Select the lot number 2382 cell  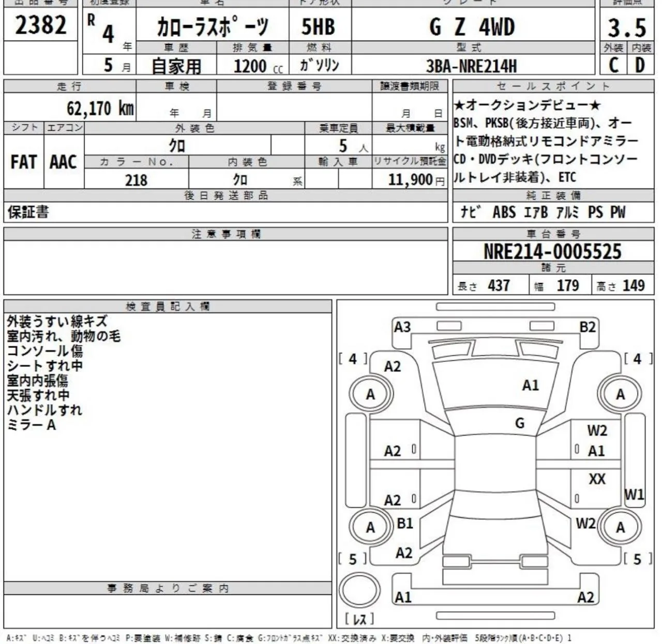coord(41,24)
